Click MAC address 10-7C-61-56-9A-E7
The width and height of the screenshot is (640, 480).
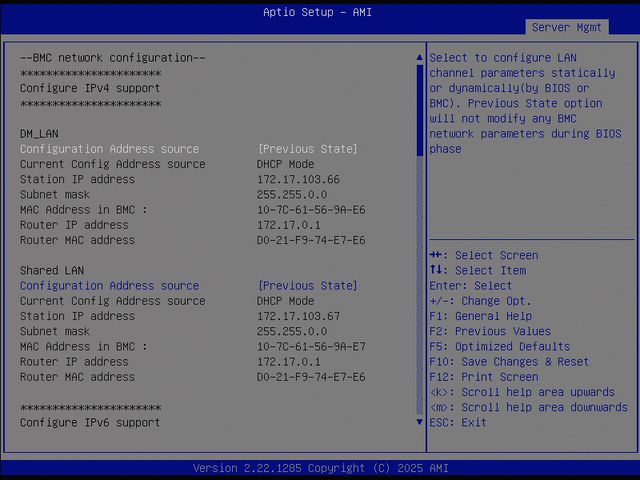click(x=311, y=347)
